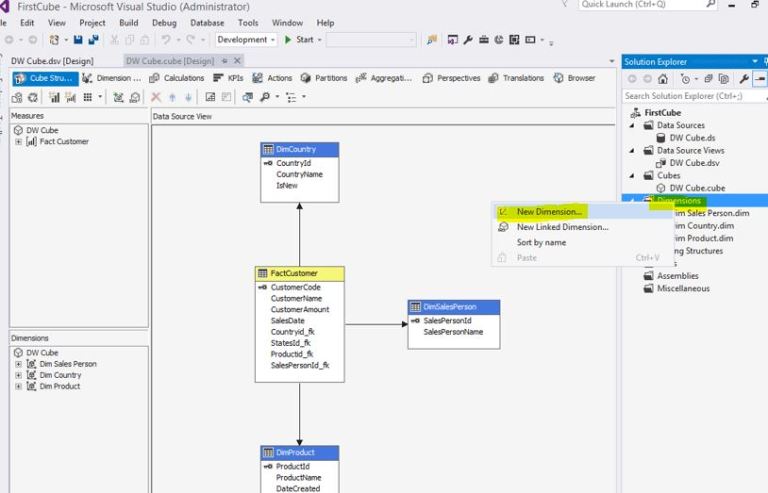Click the Show All Files icon in Solution Explorer
The image size is (768, 493).
[x=723, y=79]
